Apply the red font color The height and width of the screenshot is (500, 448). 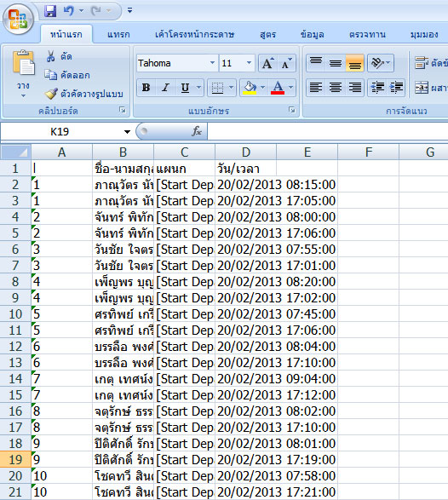click(278, 88)
